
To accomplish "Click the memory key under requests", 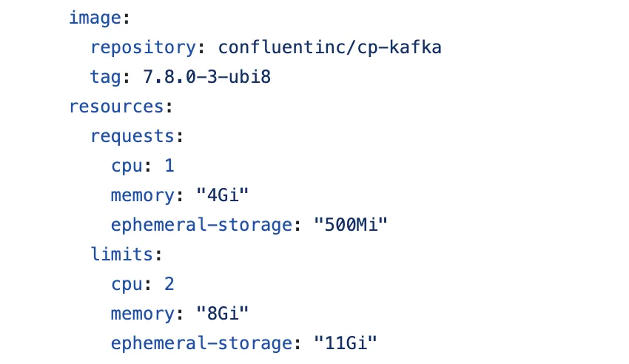I will [142, 195].
